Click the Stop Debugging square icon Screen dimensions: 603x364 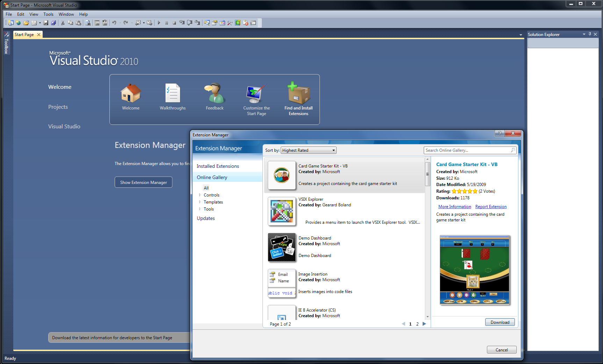174,23
